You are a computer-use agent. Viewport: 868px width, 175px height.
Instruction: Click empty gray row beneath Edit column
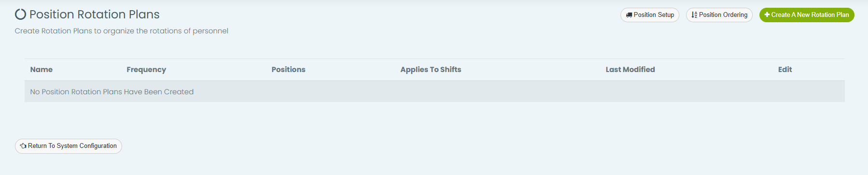coord(785,91)
